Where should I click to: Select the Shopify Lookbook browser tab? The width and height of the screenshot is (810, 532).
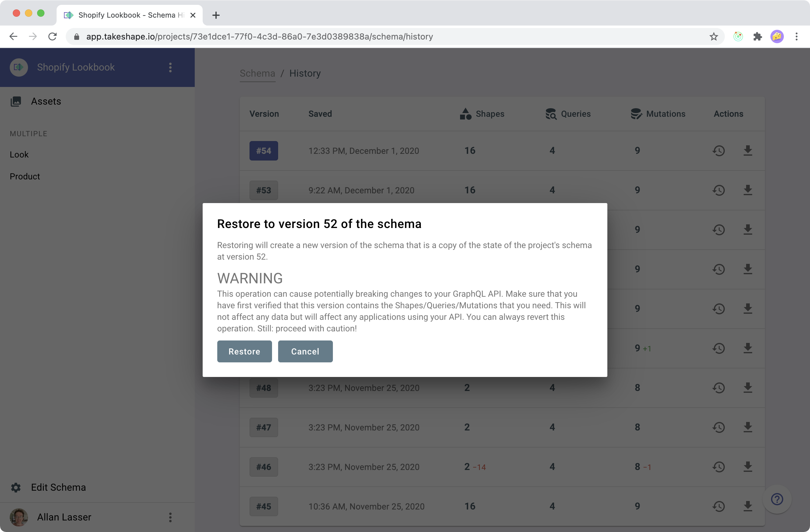[129, 15]
